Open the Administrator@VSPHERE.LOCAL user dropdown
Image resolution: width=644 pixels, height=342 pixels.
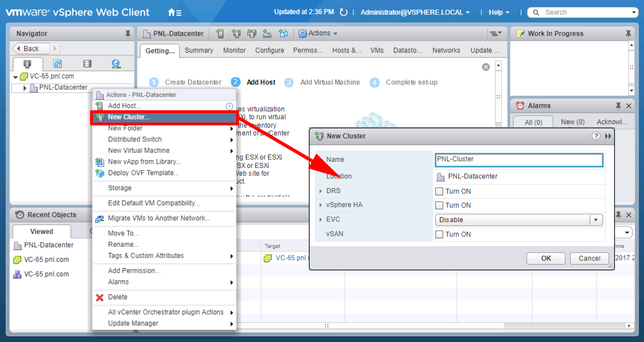pos(415,12)
